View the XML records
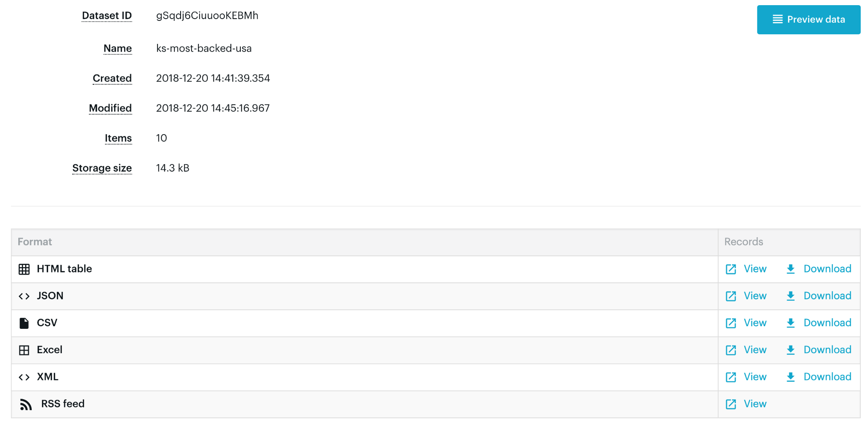The width and height of the screenshot is (868, 424). (755, 377)
